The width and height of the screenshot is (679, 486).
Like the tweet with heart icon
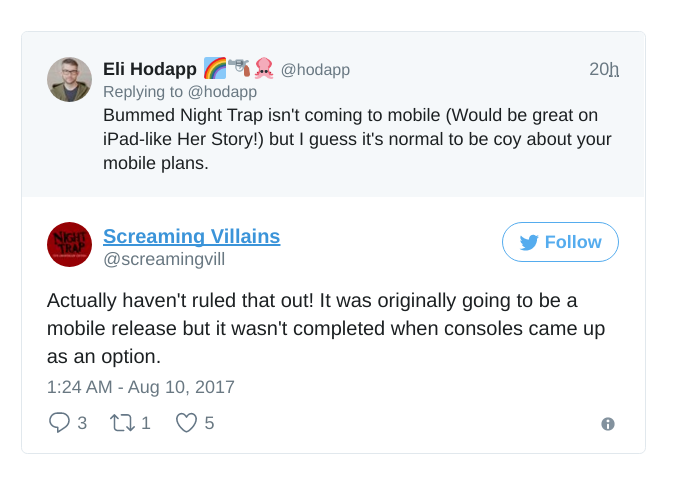(x=186, y=423)
